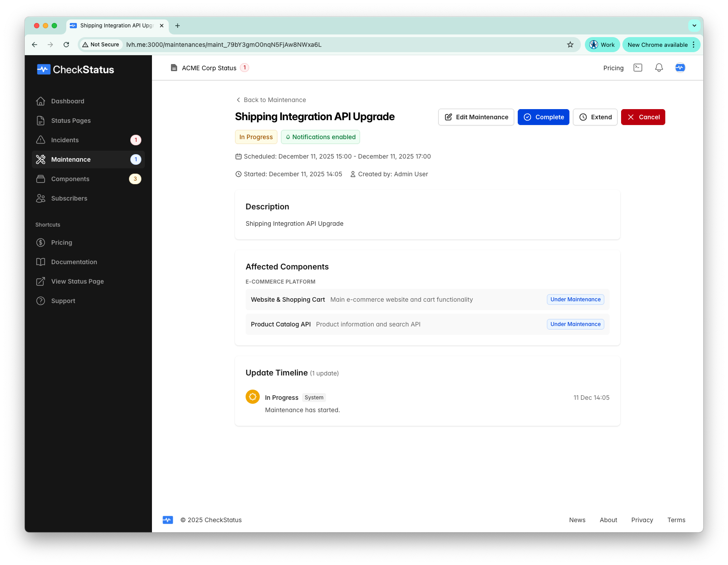Click the In Progress timeline status icon
The width and height of the screenshot is (728, 565).
[x=253, y=397]
